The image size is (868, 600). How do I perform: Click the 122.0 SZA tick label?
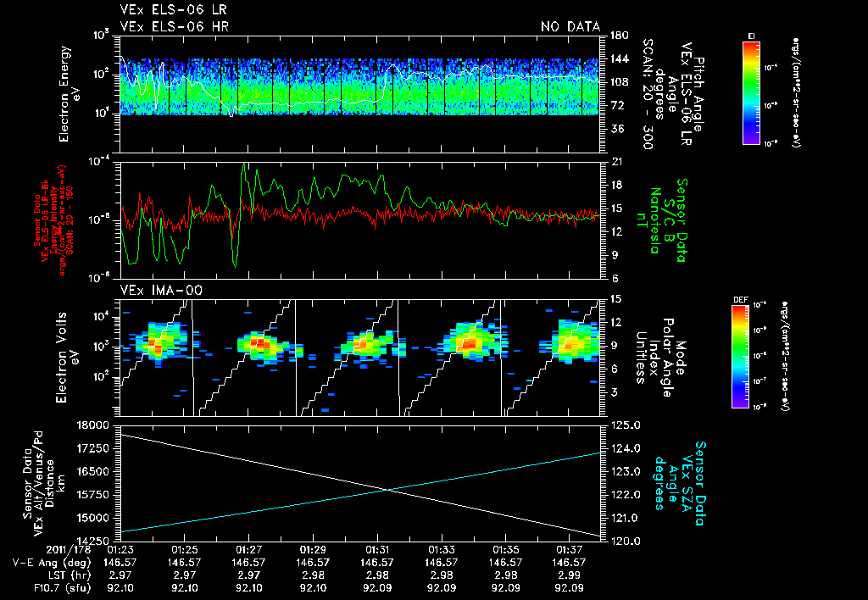(x=625, y=495)
